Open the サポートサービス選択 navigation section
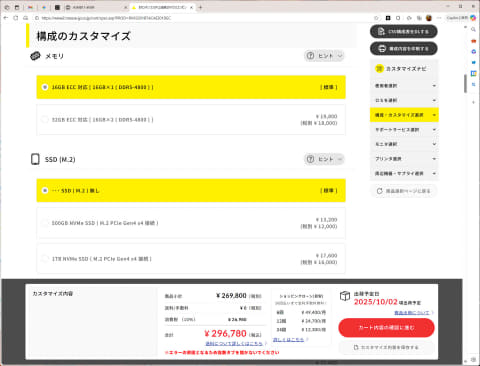Image resolution: width=480 pixels, height=366 pixels. click(404, 129)
